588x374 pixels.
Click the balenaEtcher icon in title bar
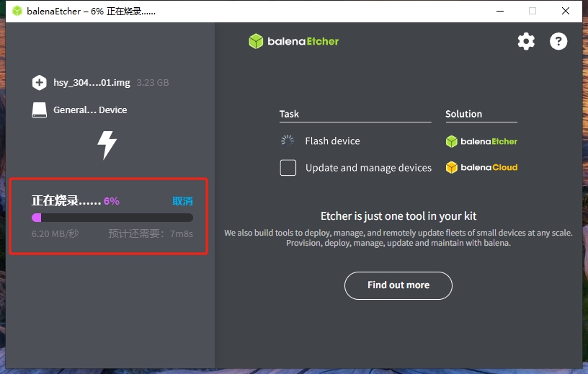17,11
